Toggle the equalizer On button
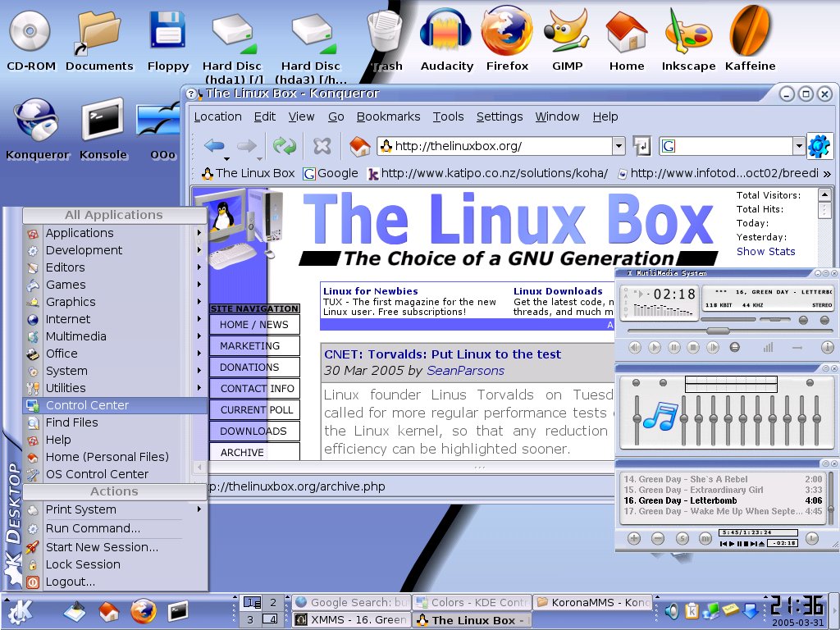The width and height of the screenshot is (840, 630). 636,382
